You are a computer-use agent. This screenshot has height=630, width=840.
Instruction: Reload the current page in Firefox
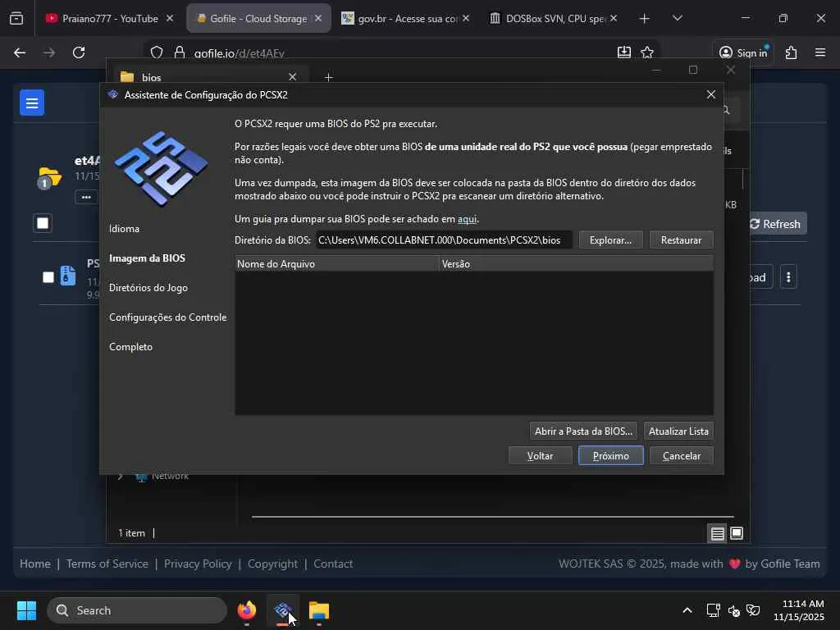79,52
